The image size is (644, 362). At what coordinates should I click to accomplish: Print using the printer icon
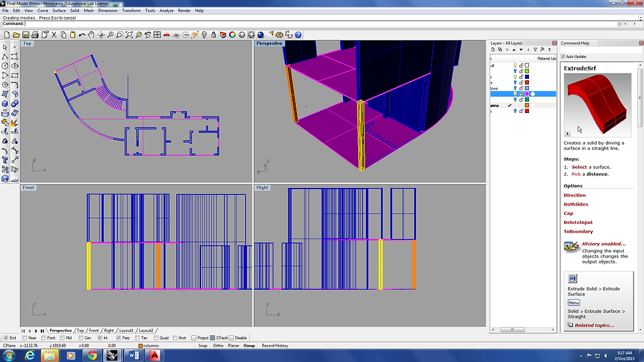tap(35, 35)
